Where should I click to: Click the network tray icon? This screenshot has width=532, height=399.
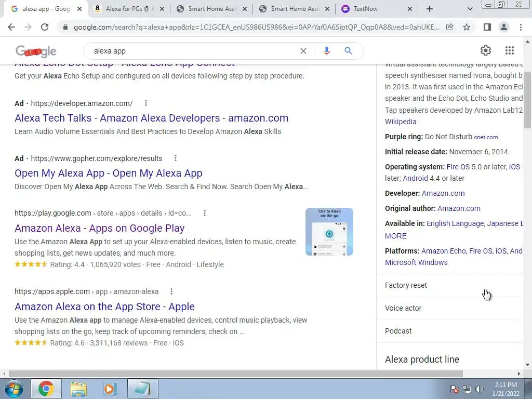click(x=467, y=390)
